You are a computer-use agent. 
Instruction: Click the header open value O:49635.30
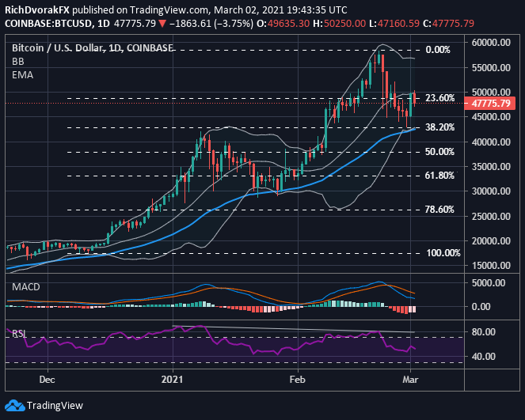[x=283, y=24]
